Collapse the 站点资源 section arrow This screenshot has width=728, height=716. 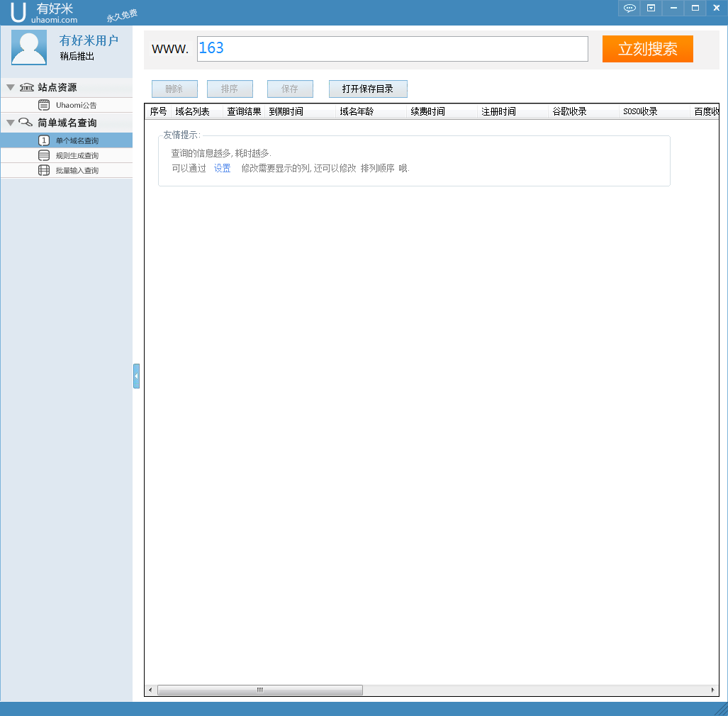11,87
